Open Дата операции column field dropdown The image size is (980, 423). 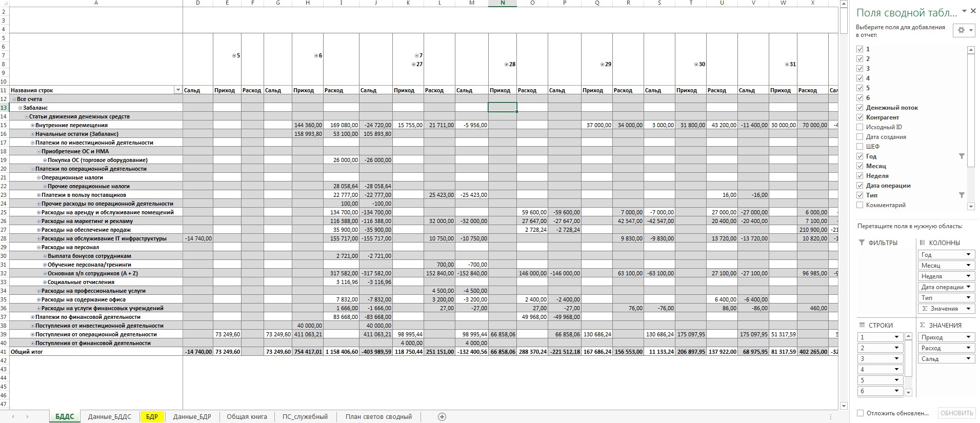(968, 287)
